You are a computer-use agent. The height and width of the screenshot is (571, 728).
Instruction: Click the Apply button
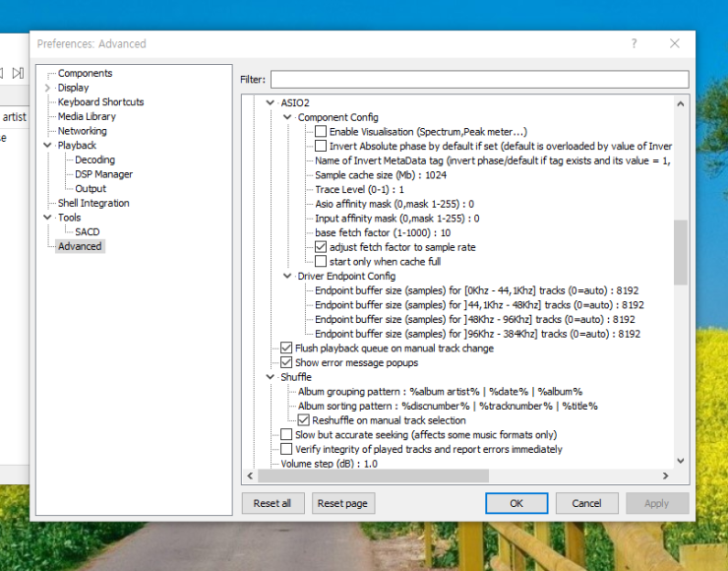click(x=657, y=503)
